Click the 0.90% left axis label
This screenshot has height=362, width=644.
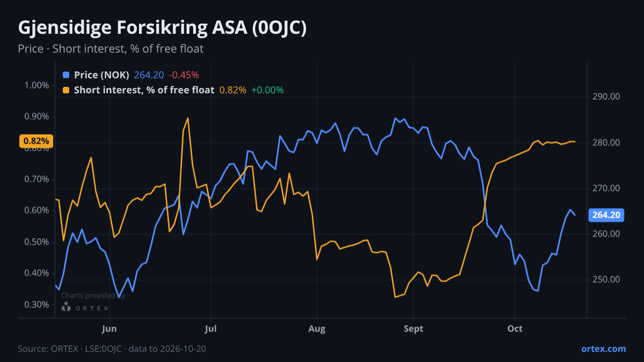[37, 116]
